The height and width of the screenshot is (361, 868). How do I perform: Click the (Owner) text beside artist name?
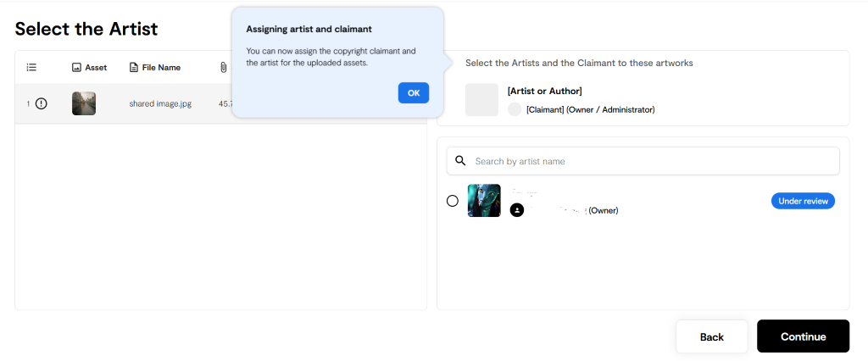604,210
